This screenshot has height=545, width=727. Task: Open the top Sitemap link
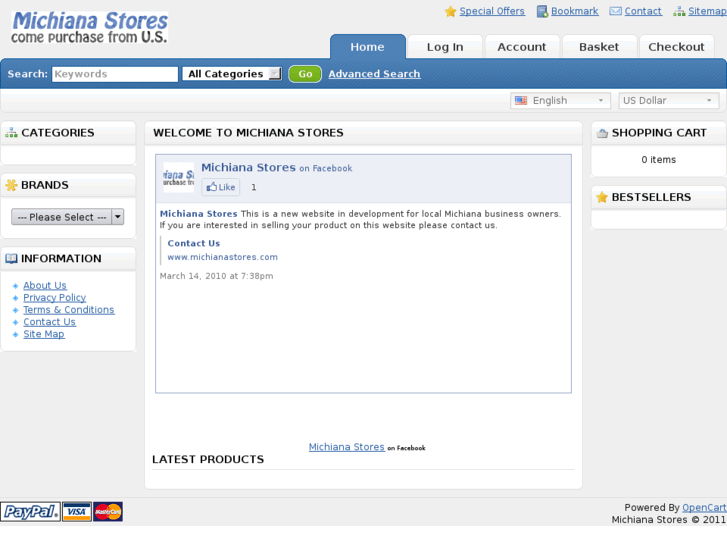(x=707, y=11)
